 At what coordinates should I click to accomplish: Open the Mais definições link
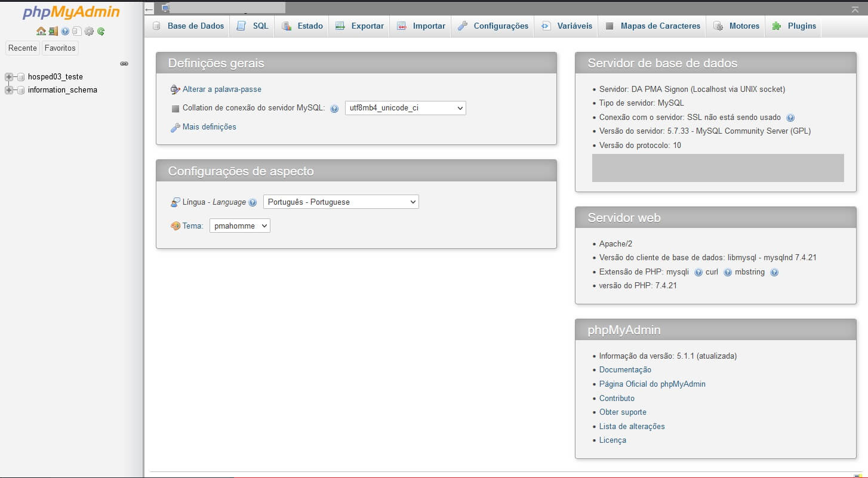point(210,127)
